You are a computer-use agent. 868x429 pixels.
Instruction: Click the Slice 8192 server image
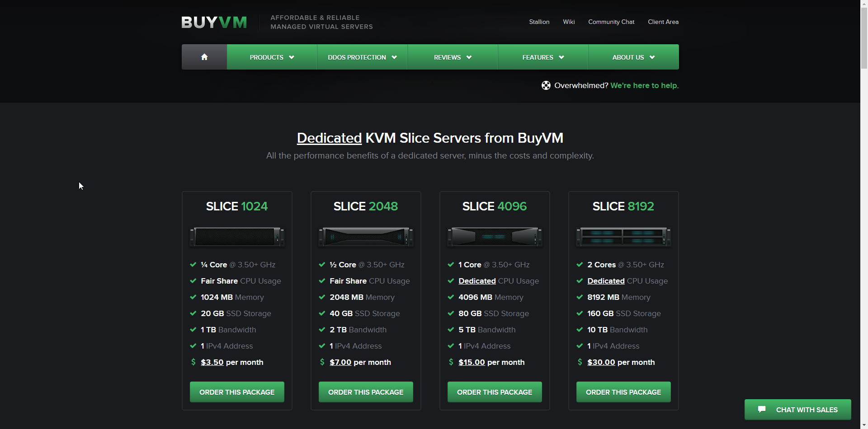[x=623, y=237]
